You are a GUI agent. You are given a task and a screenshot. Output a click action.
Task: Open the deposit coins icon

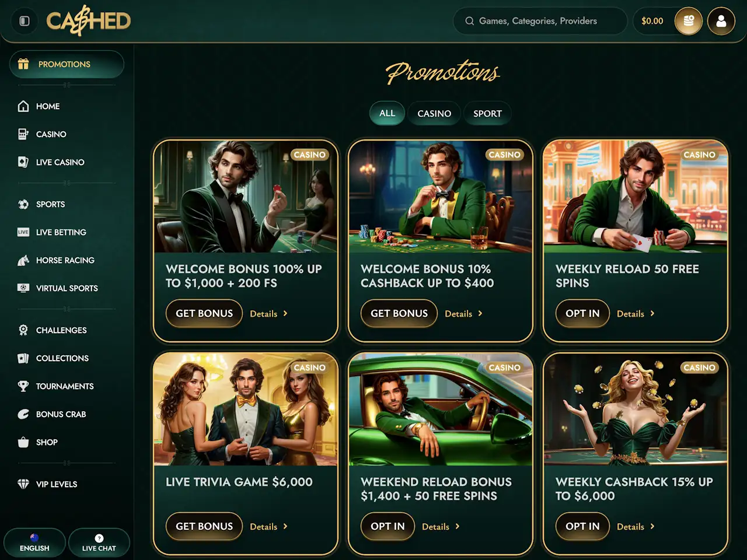689,21
